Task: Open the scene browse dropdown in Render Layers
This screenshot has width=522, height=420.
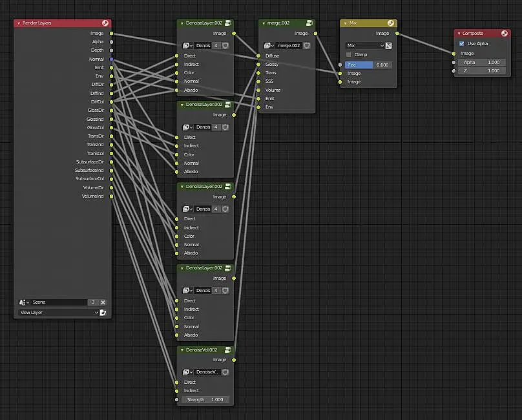Action: click(x=25, y=302)
